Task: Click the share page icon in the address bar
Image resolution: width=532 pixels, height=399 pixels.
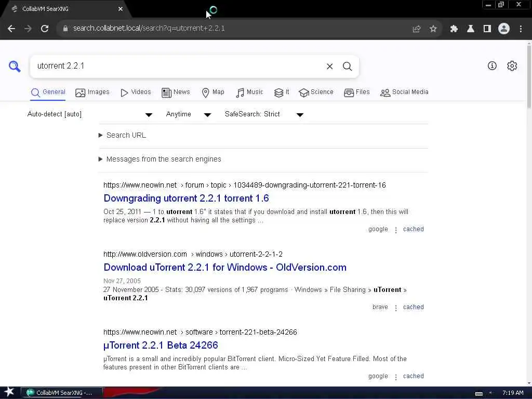Action: click(x=417, y=29)
